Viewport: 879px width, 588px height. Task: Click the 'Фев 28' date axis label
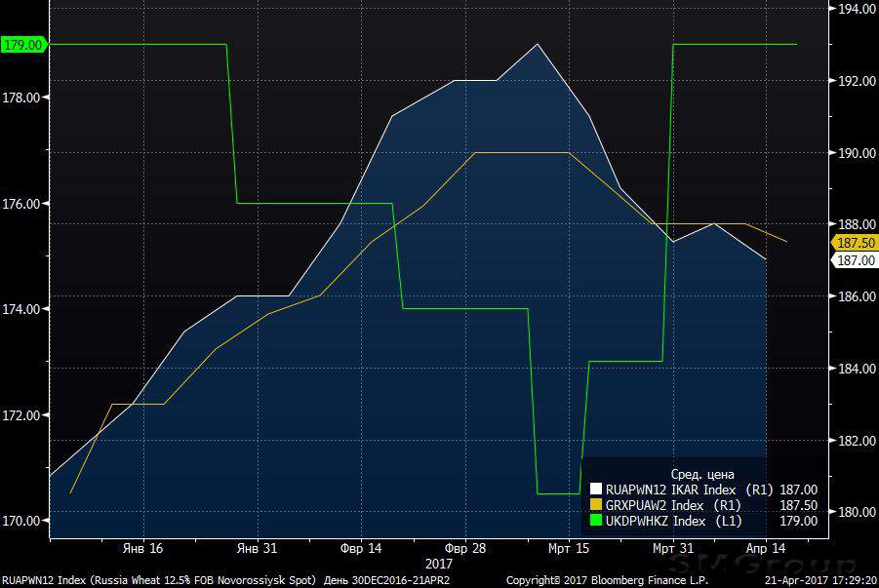(x=467, y=548)
